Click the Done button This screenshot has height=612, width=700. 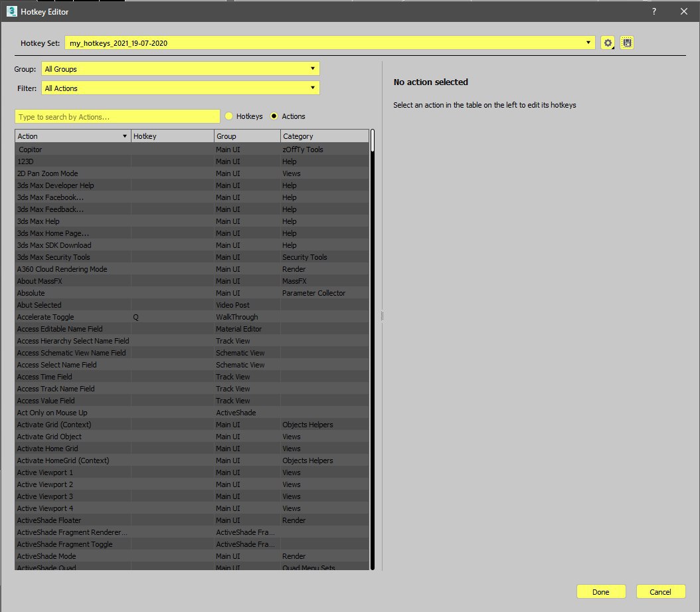point(601,592)
